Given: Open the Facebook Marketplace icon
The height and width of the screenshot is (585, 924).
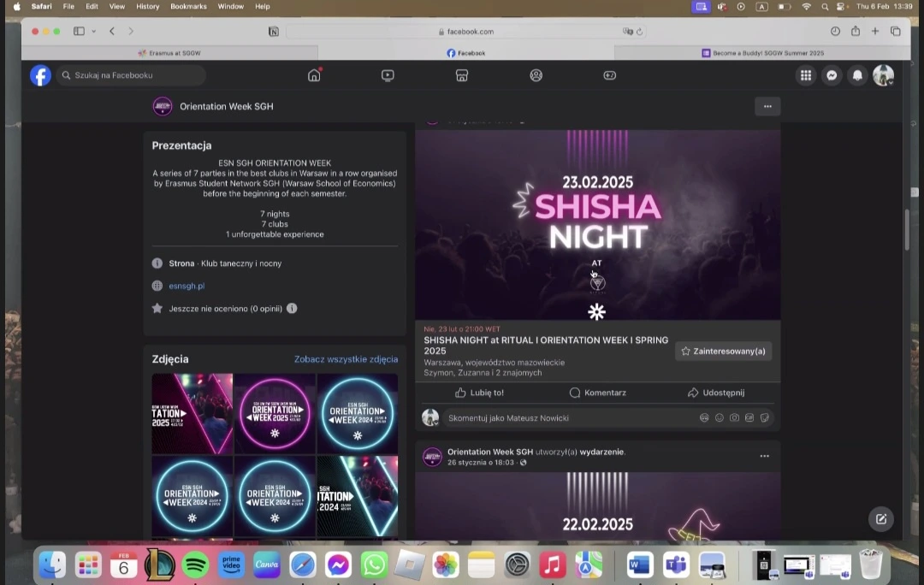Looking at the screenshot, I should (x=462, y=75).
